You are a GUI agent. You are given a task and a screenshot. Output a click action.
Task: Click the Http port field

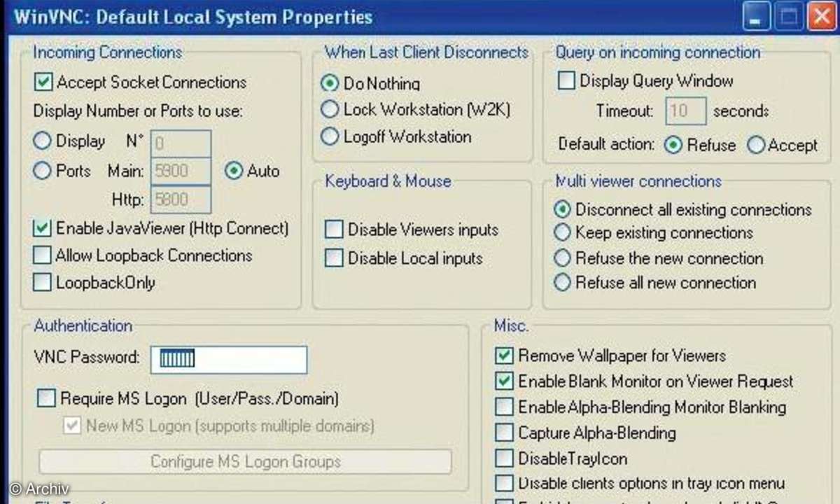(x=181, y=199)
